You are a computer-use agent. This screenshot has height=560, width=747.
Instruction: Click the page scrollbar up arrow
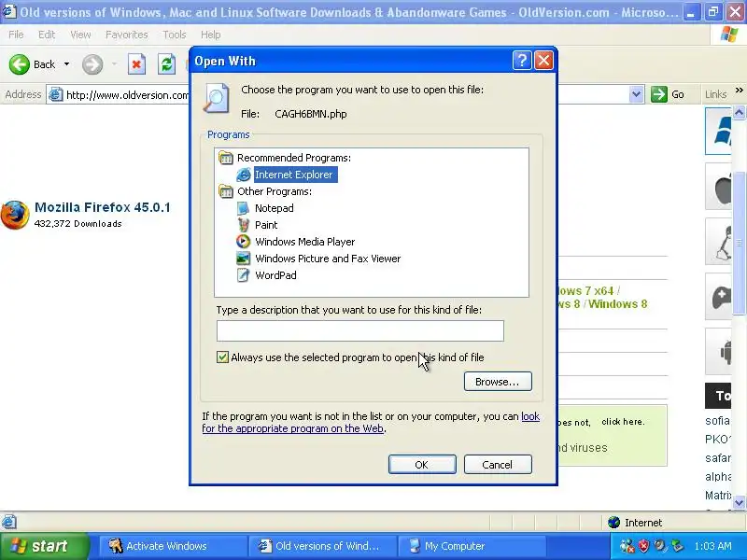[x=739, y=113]
